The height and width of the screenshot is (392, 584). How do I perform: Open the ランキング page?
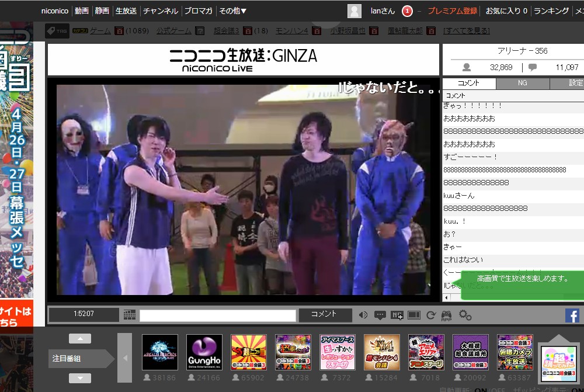click(x=551, y=11)
